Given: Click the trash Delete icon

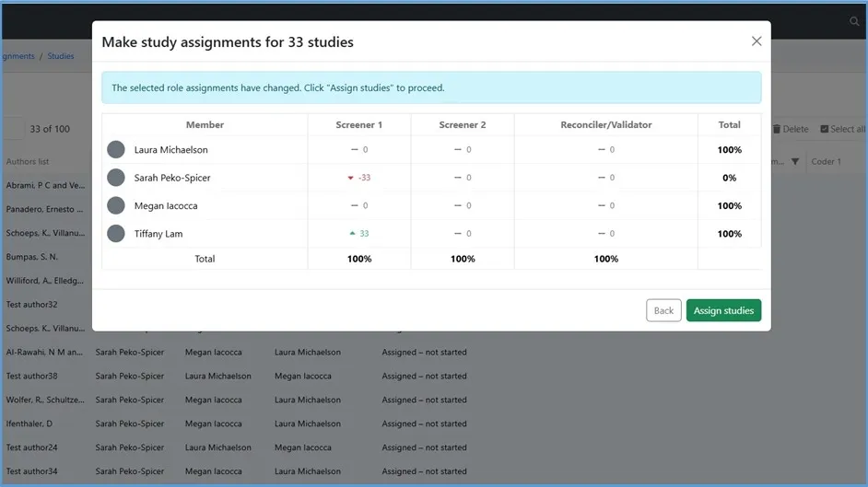Looking at the screenshot, I should click(x=777, y=130).
